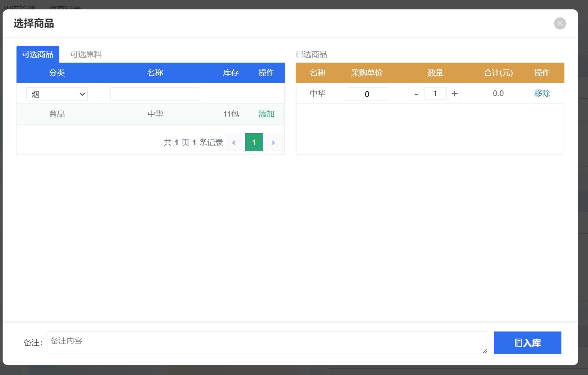This screenshot has width=588, height=375.
Task: Open the 烟 category dropdown
Action: (57, 94)
